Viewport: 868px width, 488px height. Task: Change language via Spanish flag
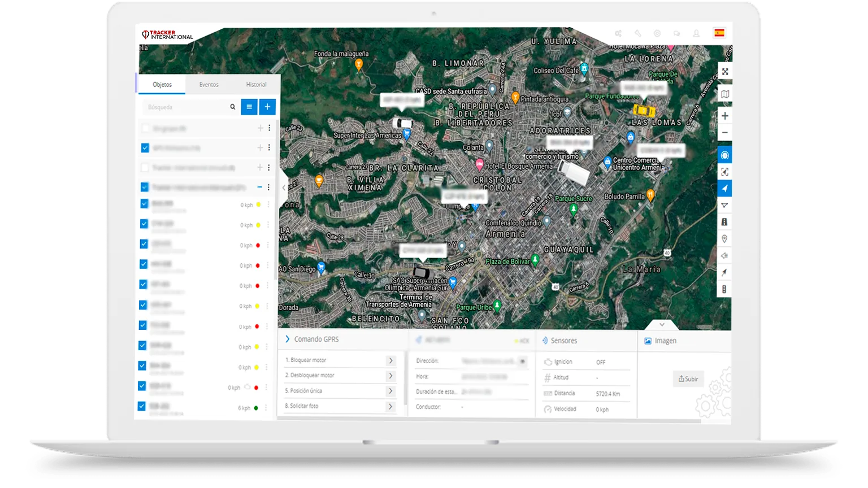click(x=719, y=33)
